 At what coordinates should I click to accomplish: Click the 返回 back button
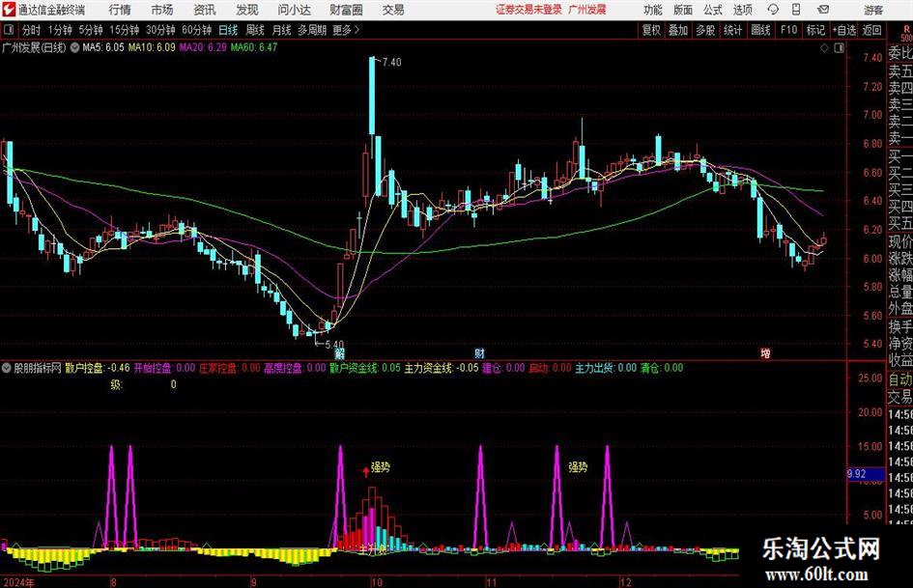pyautogui.click(x=871, y=30)
